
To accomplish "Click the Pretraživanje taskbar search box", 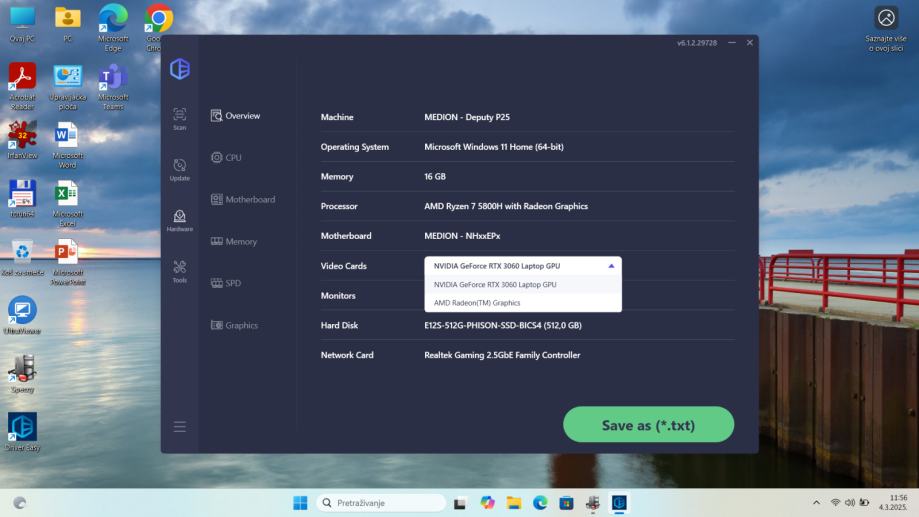I will pyautogui.click(x=382, y=502).
